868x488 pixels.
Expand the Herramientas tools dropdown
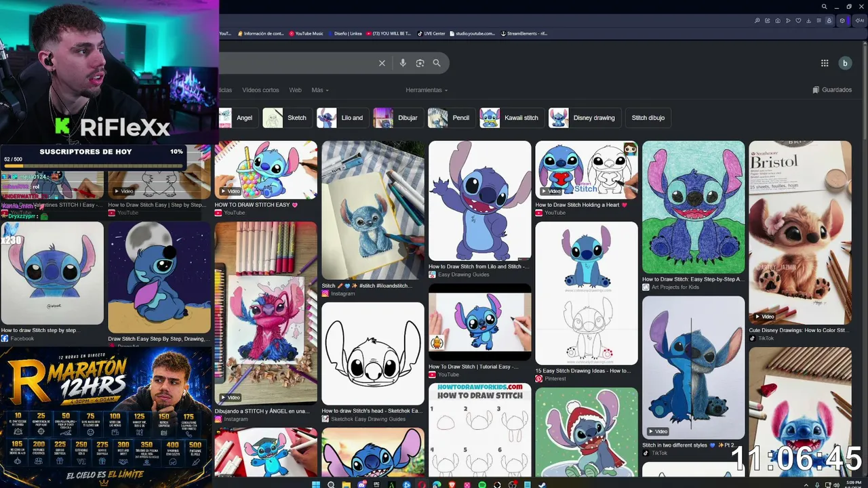[427, 90]
